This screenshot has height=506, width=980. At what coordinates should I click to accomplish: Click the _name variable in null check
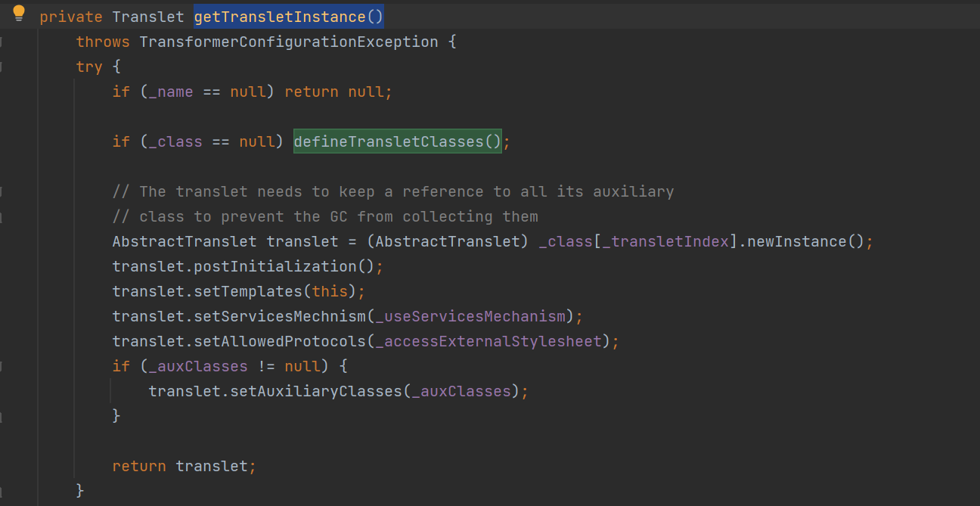(x=170, y=92)
